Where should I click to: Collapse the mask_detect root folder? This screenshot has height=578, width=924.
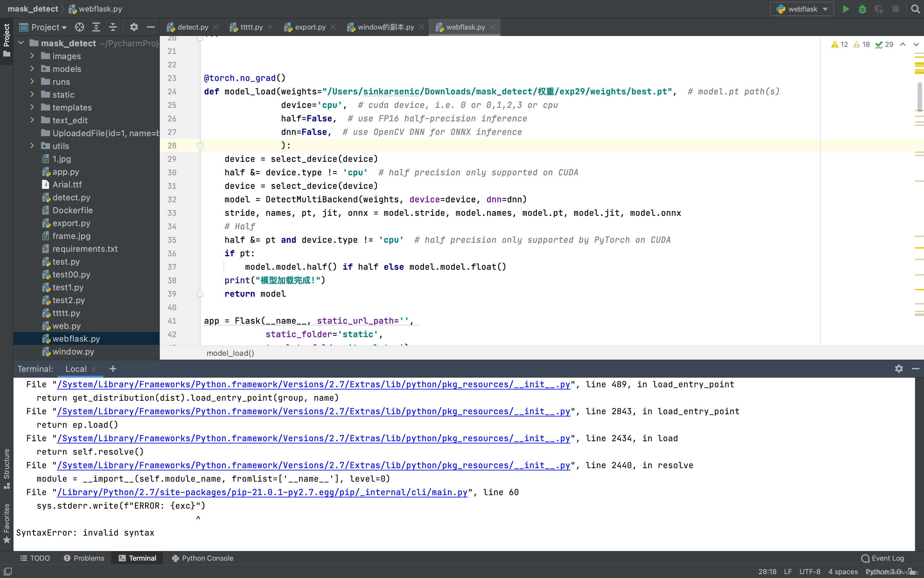point(21,43)
